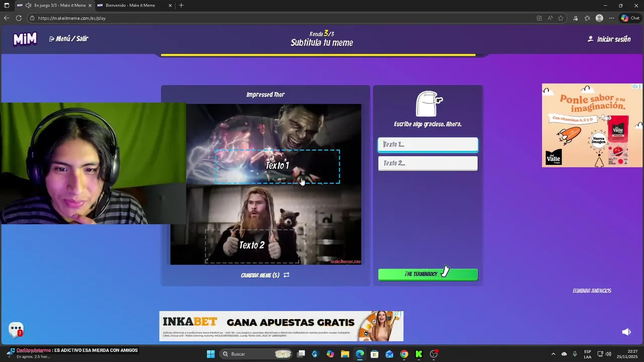Open a new browser tab
This screenshot has height=362, width=644.
tap(181, 6)
